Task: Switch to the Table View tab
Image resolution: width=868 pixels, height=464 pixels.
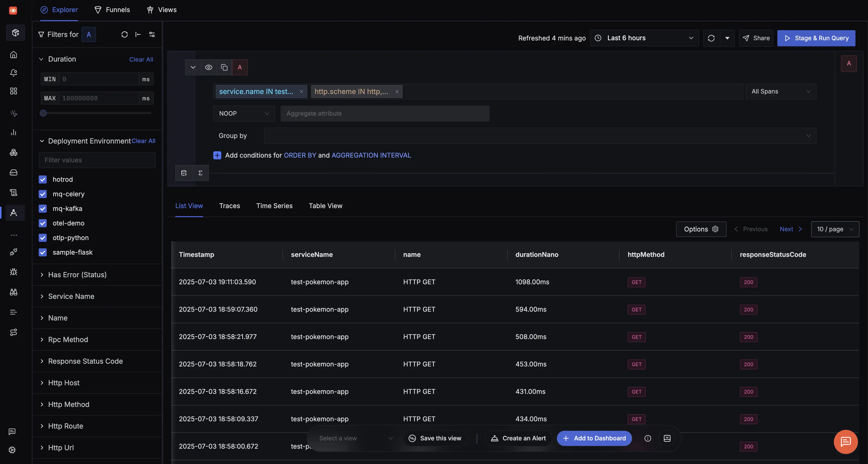Action: coord(325,206)
